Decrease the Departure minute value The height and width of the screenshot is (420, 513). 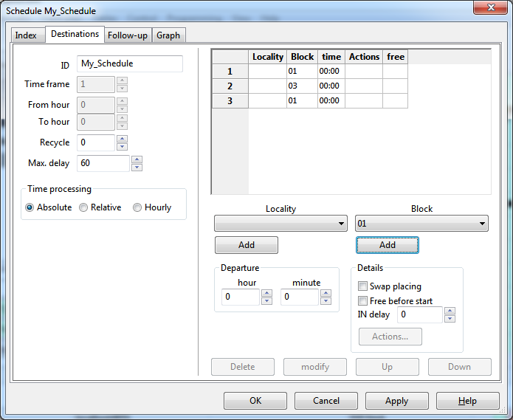326,301
